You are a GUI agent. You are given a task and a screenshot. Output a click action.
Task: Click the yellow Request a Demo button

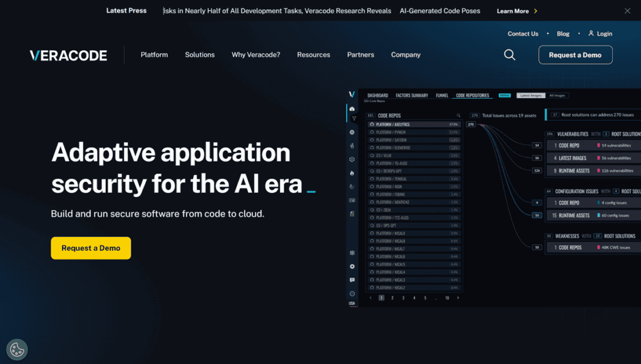pyautogui.click(x=91, y=248)
